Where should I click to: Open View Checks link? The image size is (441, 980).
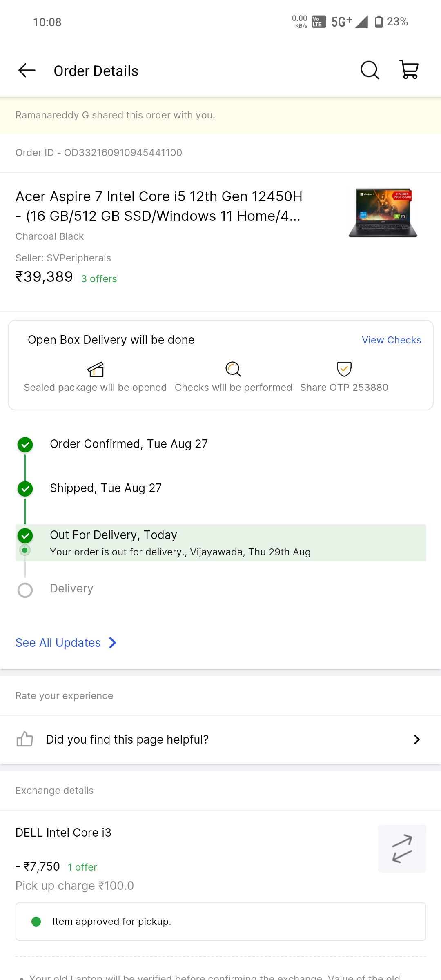click(x=391, y=340)
